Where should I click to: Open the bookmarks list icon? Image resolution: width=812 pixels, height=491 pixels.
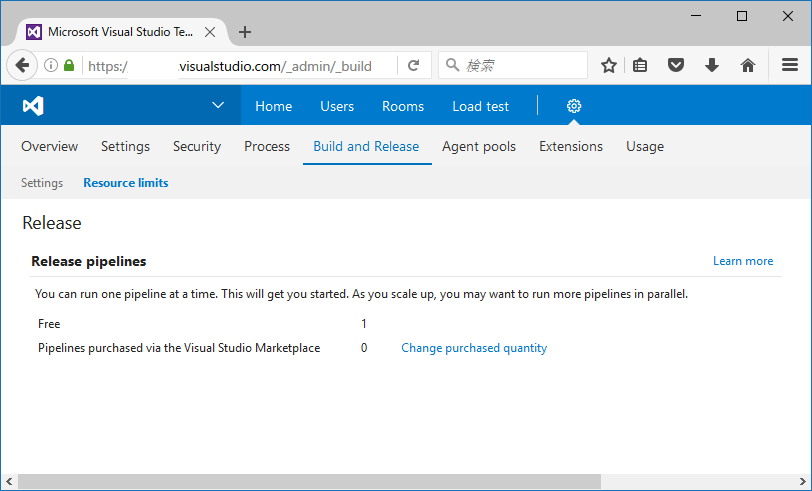pos(640,65)
